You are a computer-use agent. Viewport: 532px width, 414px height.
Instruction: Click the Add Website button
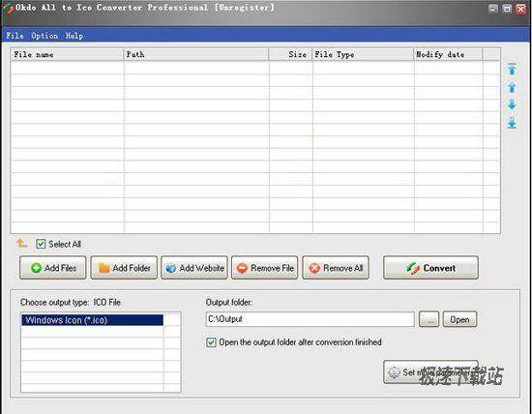194,268
